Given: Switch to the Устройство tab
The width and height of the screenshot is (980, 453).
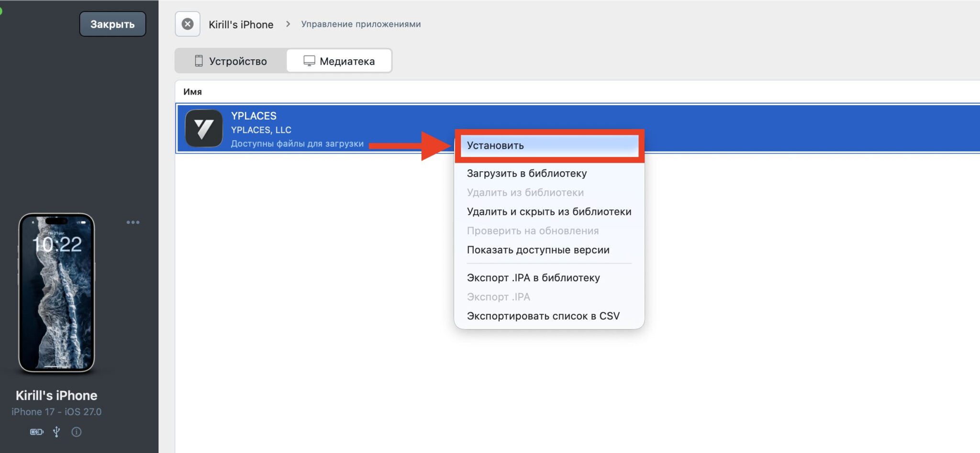Looking at the screenshot, I should pos(231,61).
